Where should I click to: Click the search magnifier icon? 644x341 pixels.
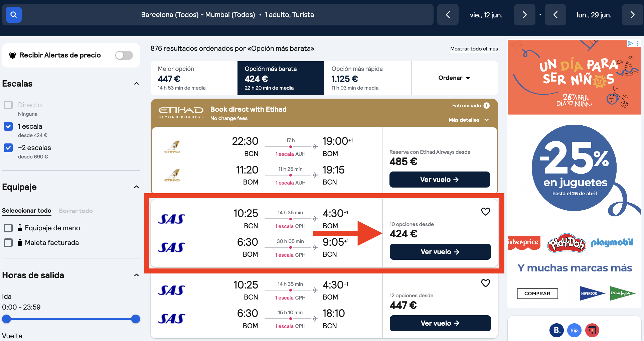click(13, 15)
